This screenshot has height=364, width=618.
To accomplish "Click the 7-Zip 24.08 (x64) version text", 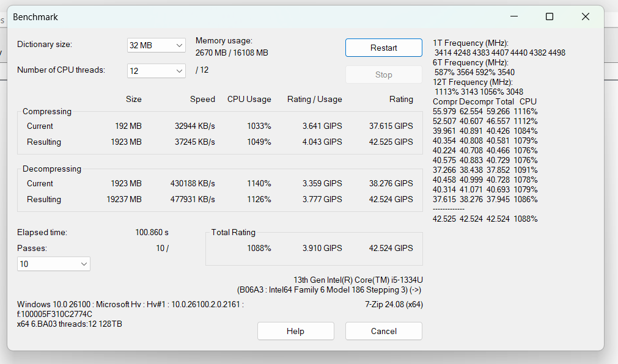I will pyautogui.click(x=394, y=305).
